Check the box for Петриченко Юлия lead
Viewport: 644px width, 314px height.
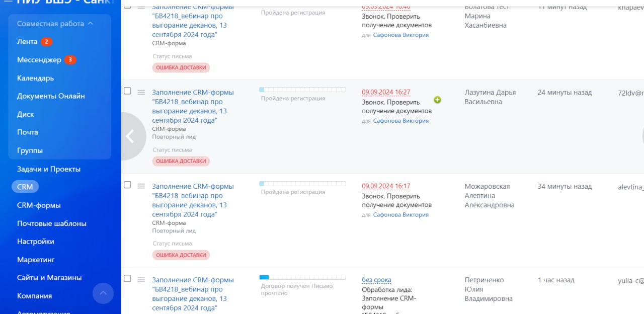(127, 278)
